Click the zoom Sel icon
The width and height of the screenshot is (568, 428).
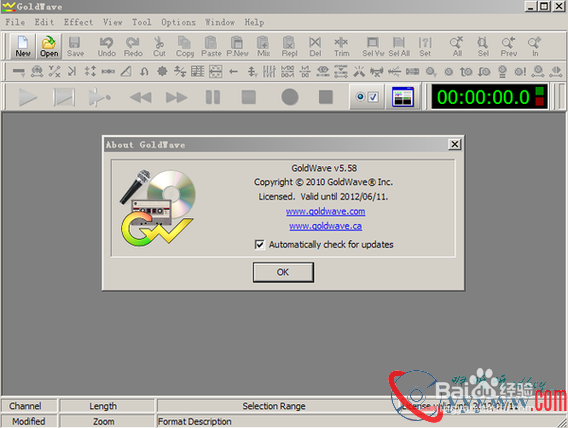[483, 46]
